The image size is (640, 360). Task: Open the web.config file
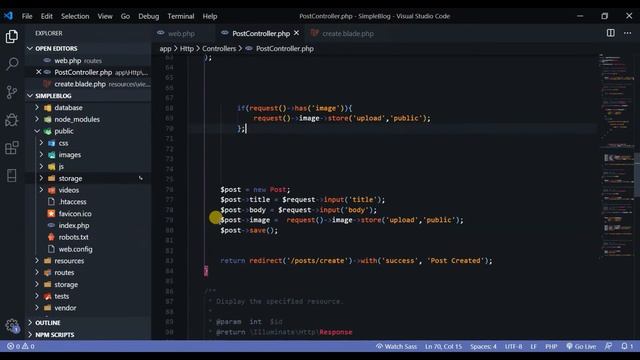[75, 249]
